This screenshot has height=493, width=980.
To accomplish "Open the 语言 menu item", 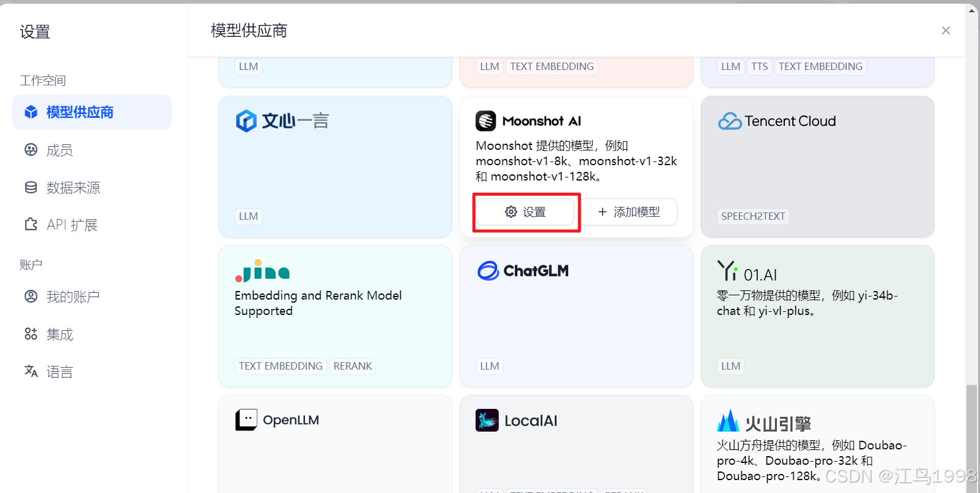I will pyautogui.click(x=92, y=371).
